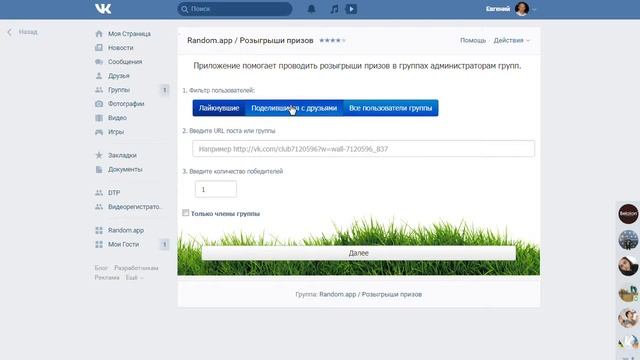Select the Поделившиеся с друзьями filter
The height and width of the screenshot is (360, 640).
pos(294,108)
